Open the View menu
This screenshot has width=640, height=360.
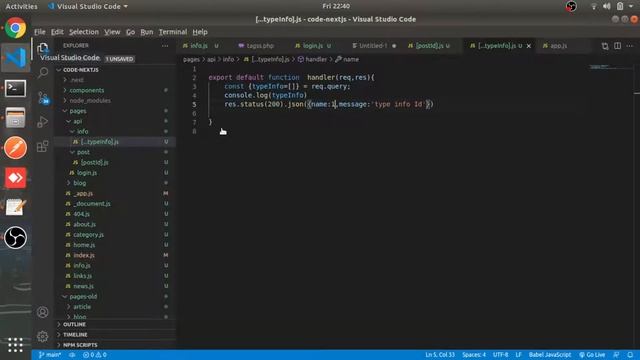tap(112, 32)
